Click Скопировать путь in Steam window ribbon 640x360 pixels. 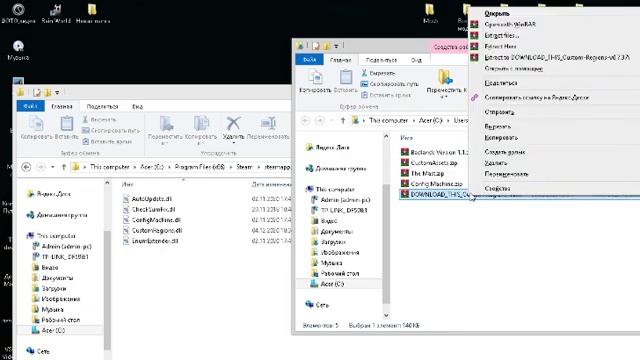111,131
